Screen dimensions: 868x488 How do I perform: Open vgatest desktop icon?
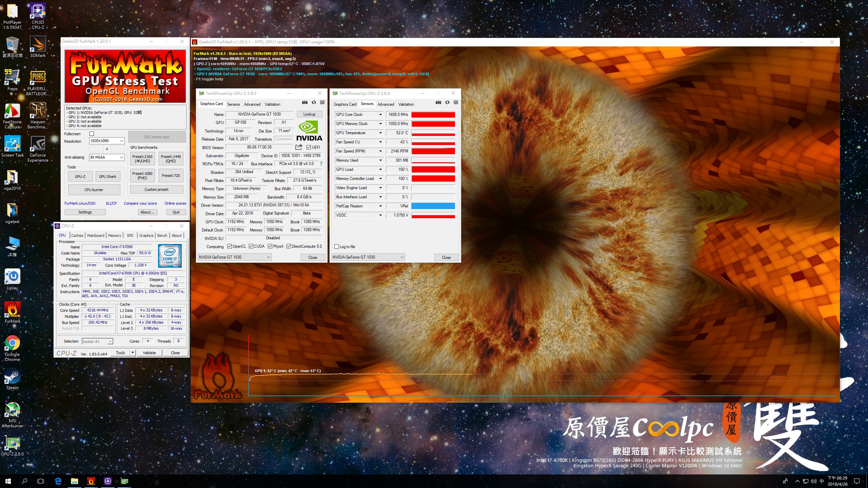12,213
